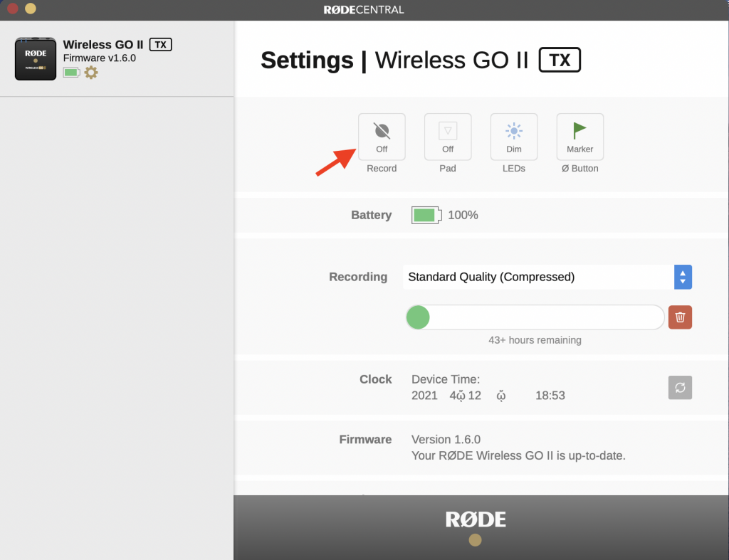The image size is (729, 560).
Task: Click the storage usage bar track
Action: tap(535, 317)
